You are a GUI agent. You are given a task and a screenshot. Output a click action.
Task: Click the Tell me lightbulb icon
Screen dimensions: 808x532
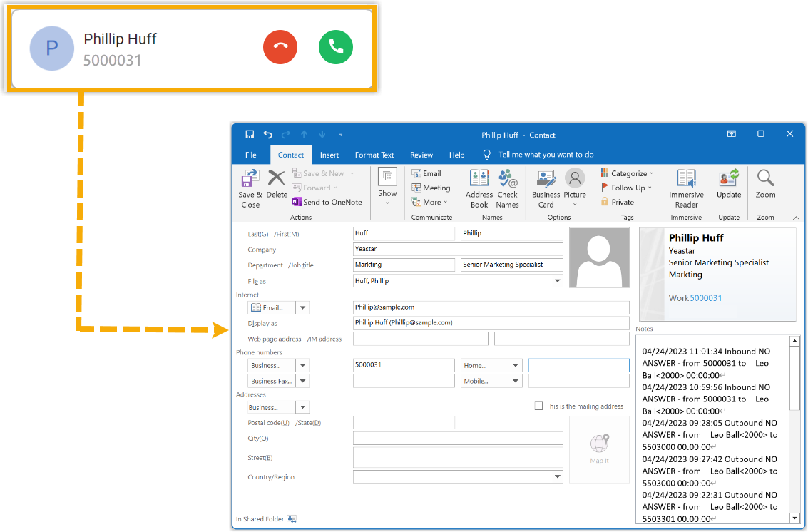tap(486, 155)
